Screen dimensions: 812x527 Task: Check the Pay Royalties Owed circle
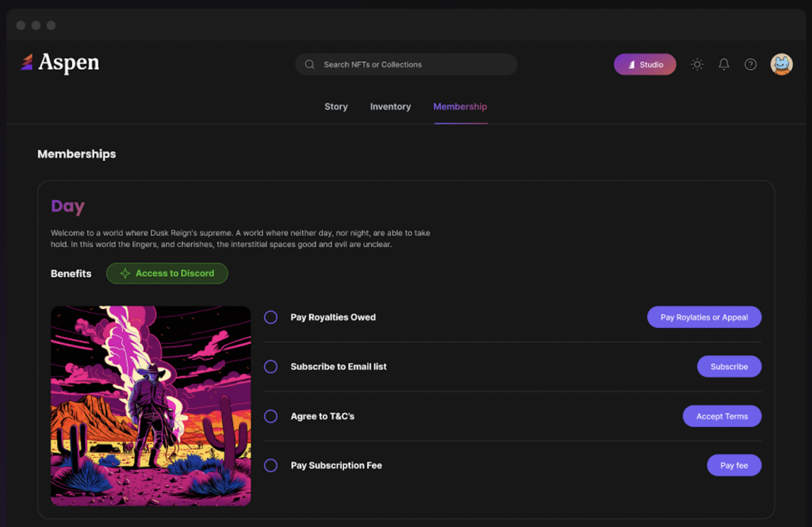pos(270,317)
